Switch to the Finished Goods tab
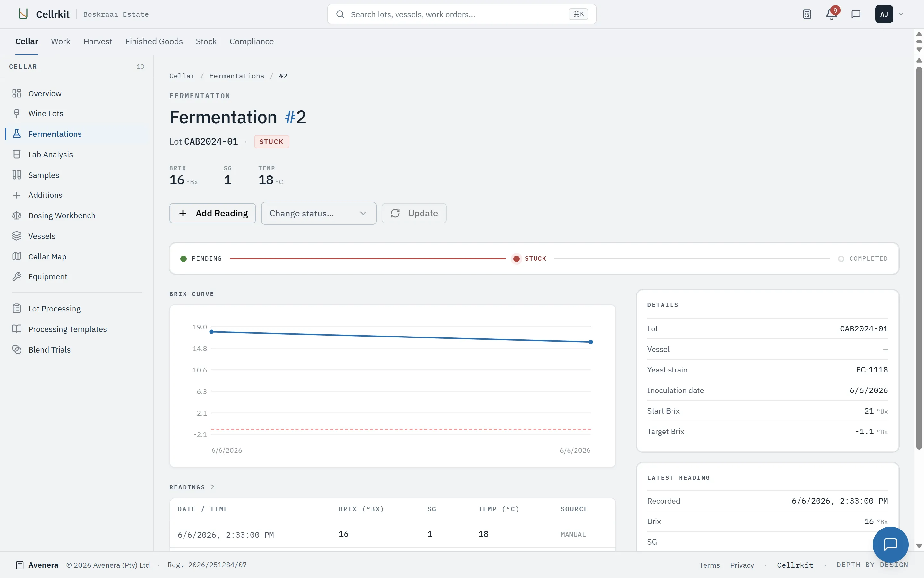 click(154, 41)
